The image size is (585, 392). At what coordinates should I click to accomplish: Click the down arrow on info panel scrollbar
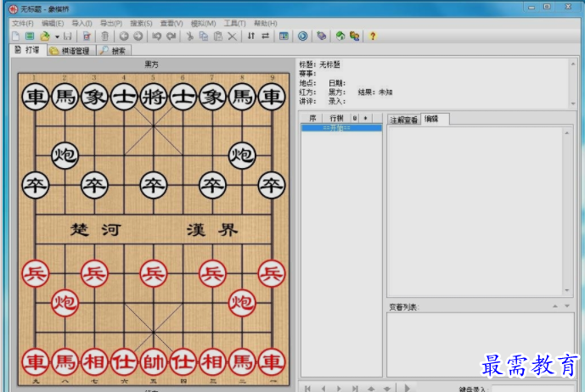coord(573,104)
